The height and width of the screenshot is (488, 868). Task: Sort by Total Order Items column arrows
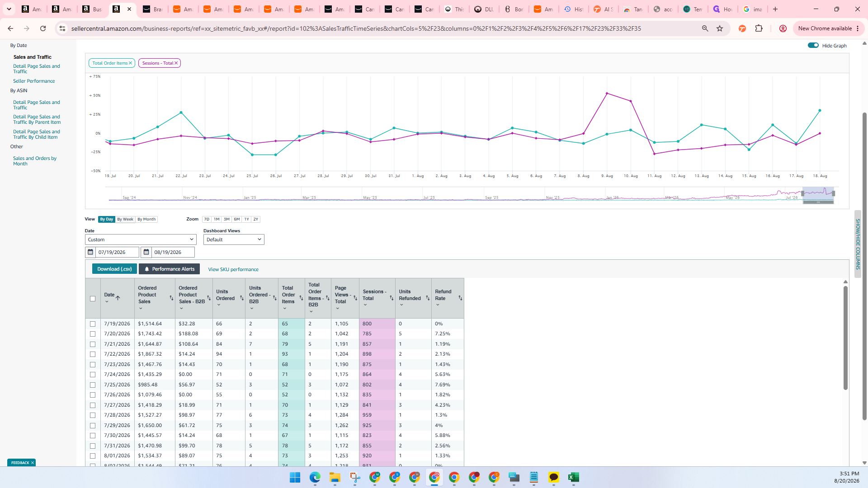301,298
